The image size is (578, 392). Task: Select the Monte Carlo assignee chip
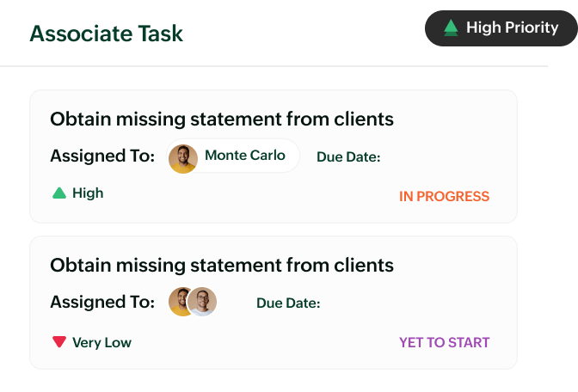232,156
